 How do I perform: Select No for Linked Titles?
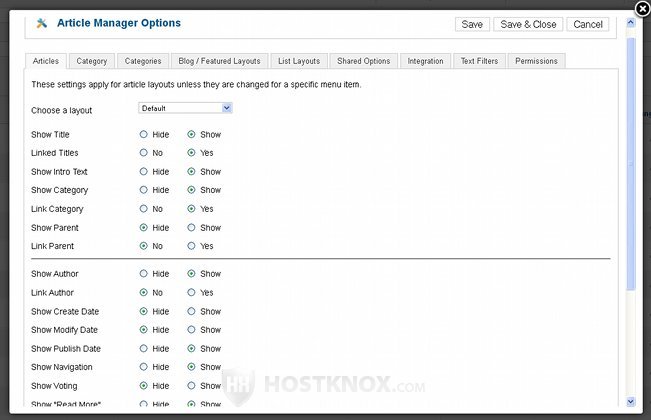[144, 153]
